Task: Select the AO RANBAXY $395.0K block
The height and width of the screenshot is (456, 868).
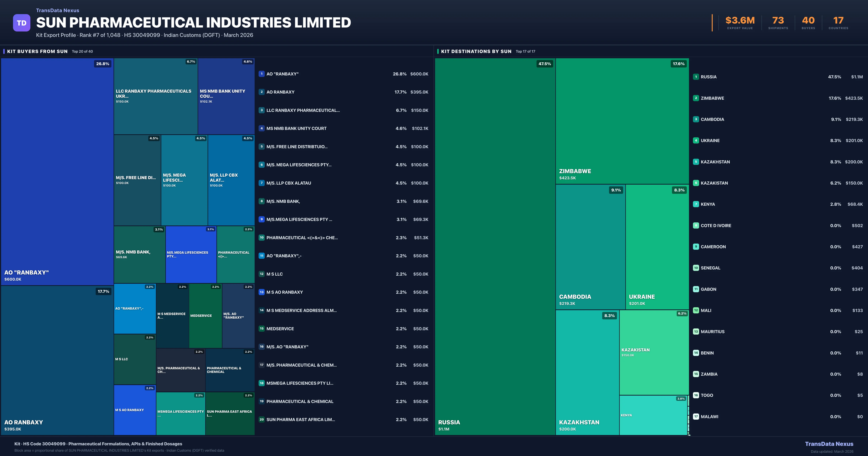Action: (x=57, y=360)
